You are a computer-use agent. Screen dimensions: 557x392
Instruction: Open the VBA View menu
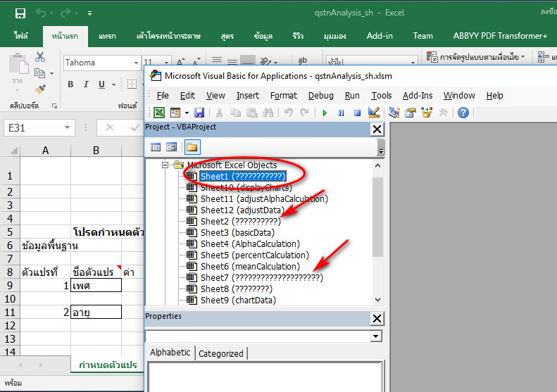tap(215, 96)
